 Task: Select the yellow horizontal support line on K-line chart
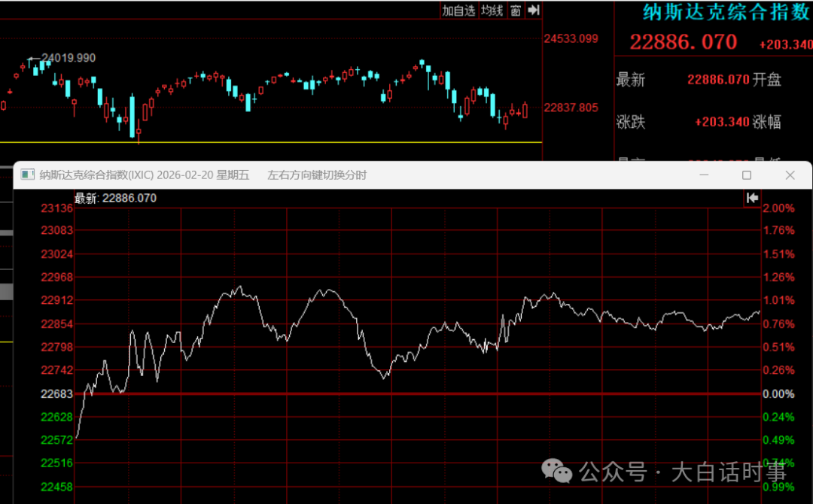tap(271, 142)
